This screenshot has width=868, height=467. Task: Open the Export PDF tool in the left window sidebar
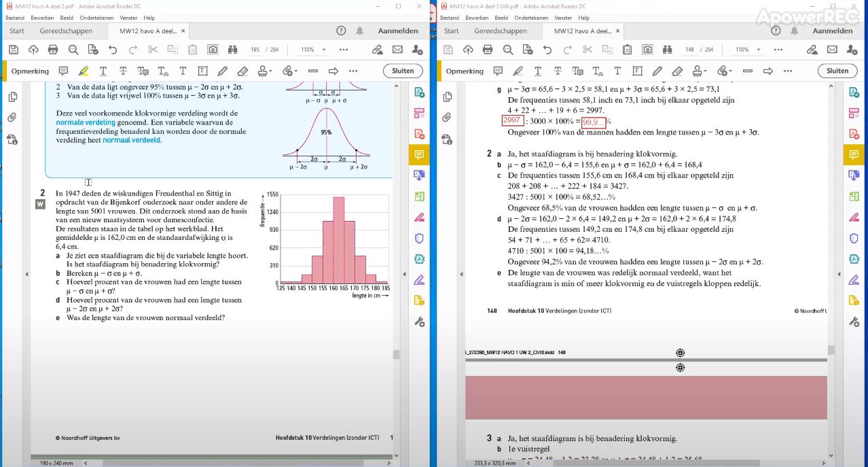tap(419, 92)
